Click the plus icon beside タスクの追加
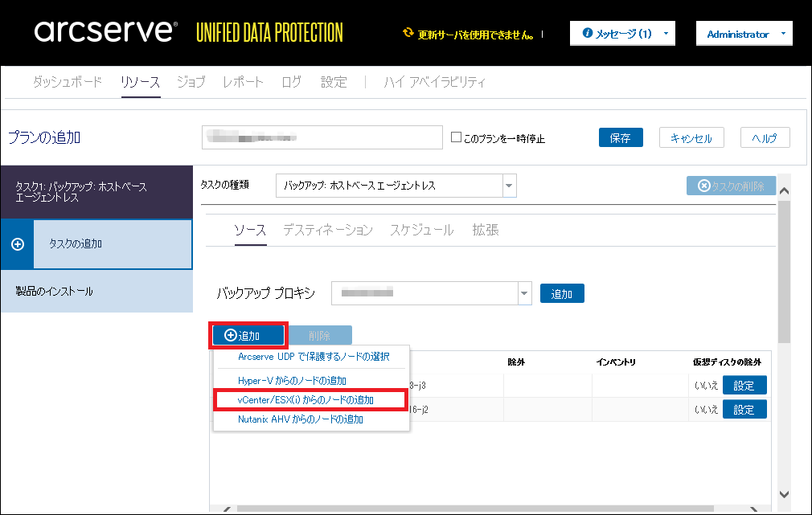 tap(18, 243)
